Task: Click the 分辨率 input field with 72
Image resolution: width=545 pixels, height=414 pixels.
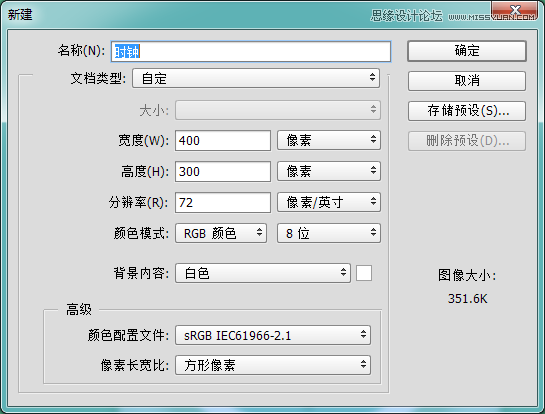Action: (x=223, y=202)
